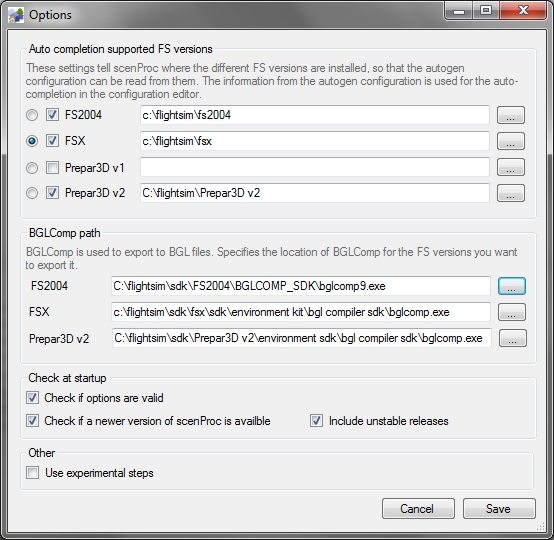This screenshot has height=540, width=554.
Task: Choose the Prepar3D v2 radio button
Action: point(32,193)
